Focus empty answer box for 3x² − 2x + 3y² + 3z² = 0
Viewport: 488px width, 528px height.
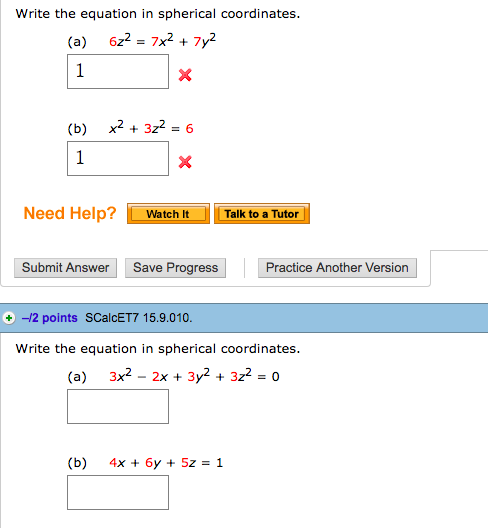pyautogui.click(x=118, y=406)
